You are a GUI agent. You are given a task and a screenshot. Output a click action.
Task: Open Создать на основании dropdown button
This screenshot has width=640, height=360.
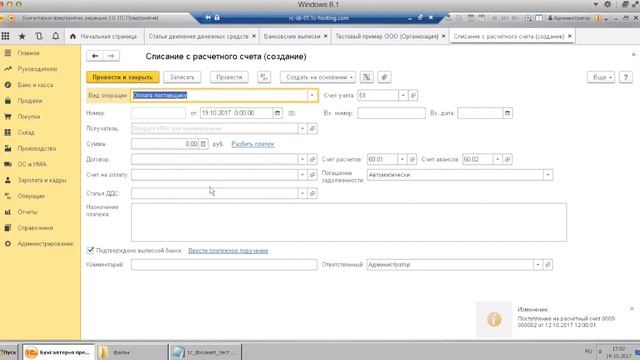coord(318,77)
